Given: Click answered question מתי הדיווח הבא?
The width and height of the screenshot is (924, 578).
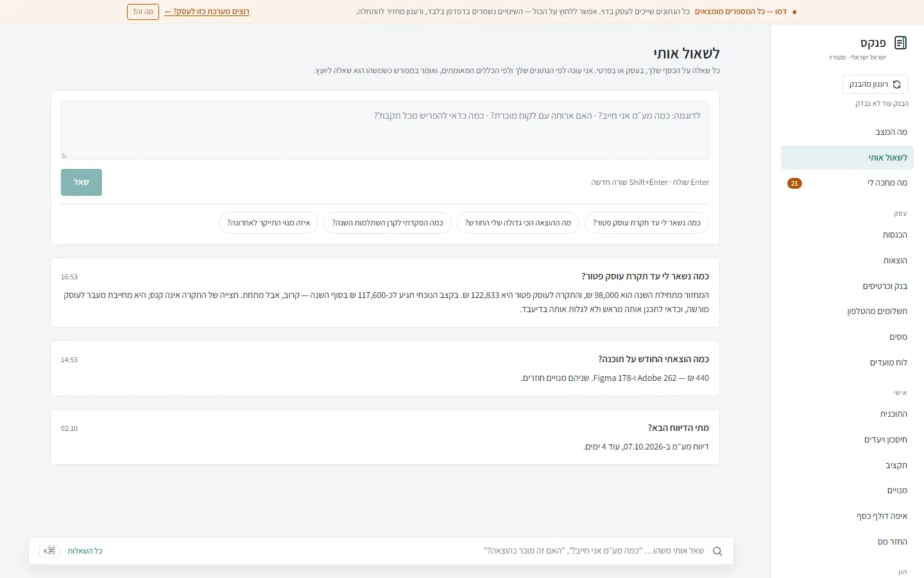Looking at the screenshot, I should pyautogui.click(x=678, y=428).
